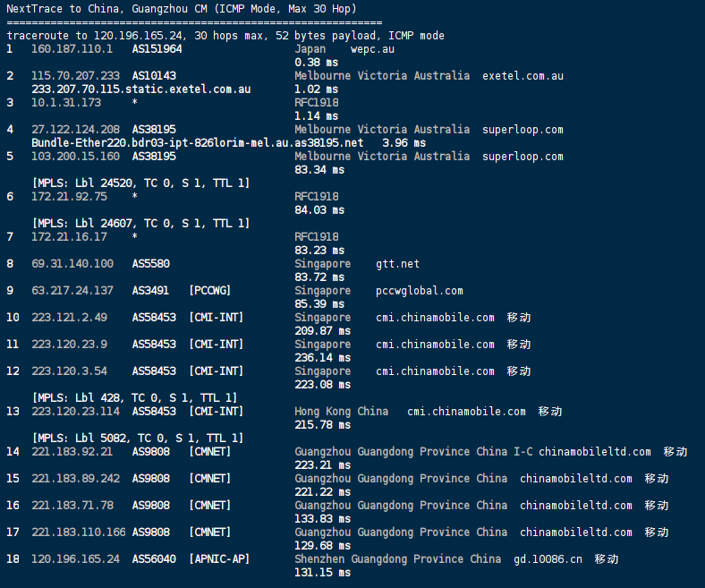The height and width of the screenshot is (588, 705).
Task: Click the [PCCWG] tag
Action: point(209,291)
